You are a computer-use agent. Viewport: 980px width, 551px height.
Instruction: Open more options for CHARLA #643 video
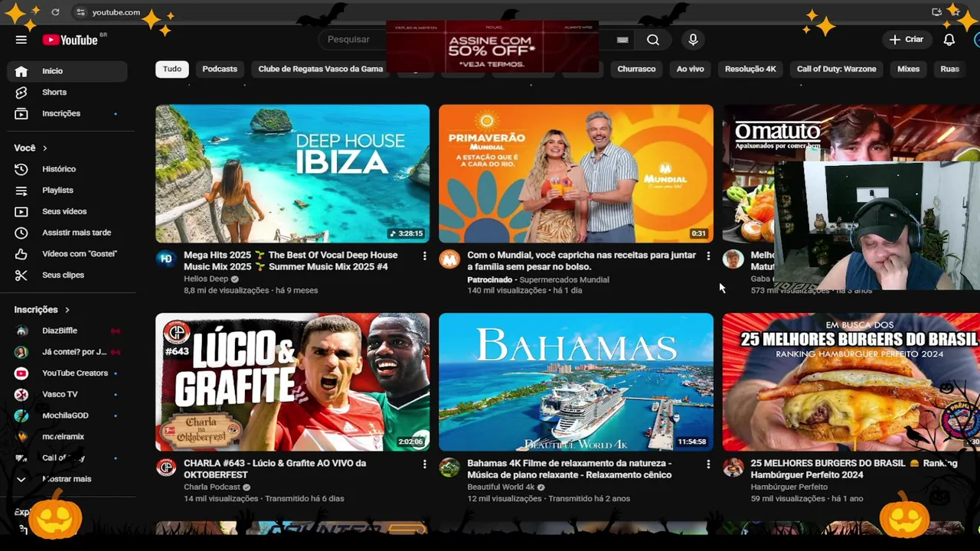point(424,465)
